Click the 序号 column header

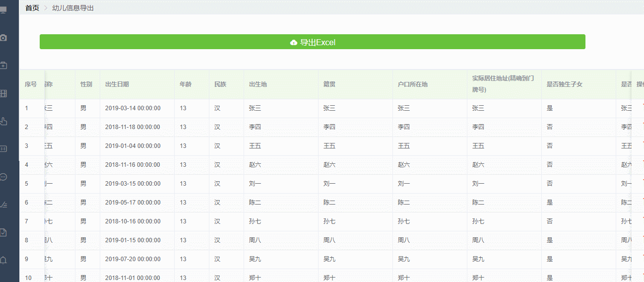31,84
